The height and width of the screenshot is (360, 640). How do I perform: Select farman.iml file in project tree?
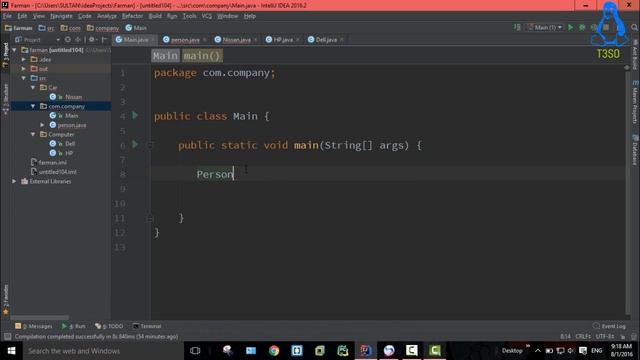click(x=49, y=162)
